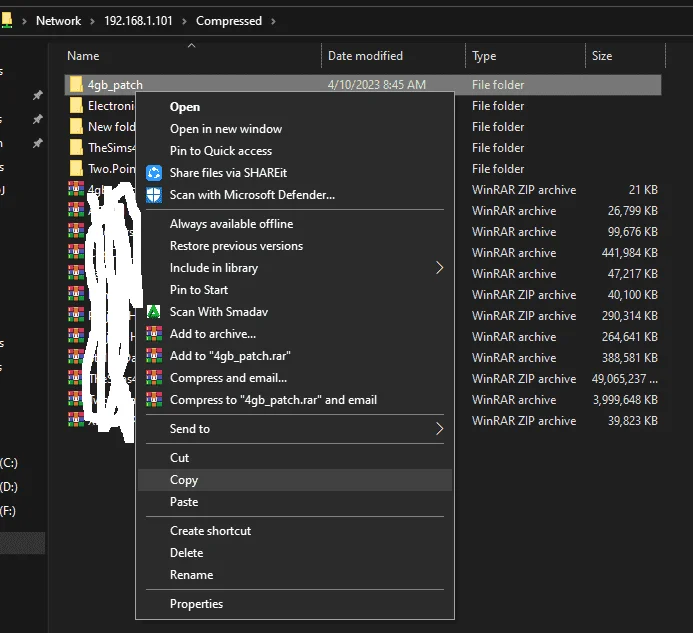This screenshot has height=633, width=693.
Task: Click the Microsoft Defender shield icon
Action: (x=154, y=195)
